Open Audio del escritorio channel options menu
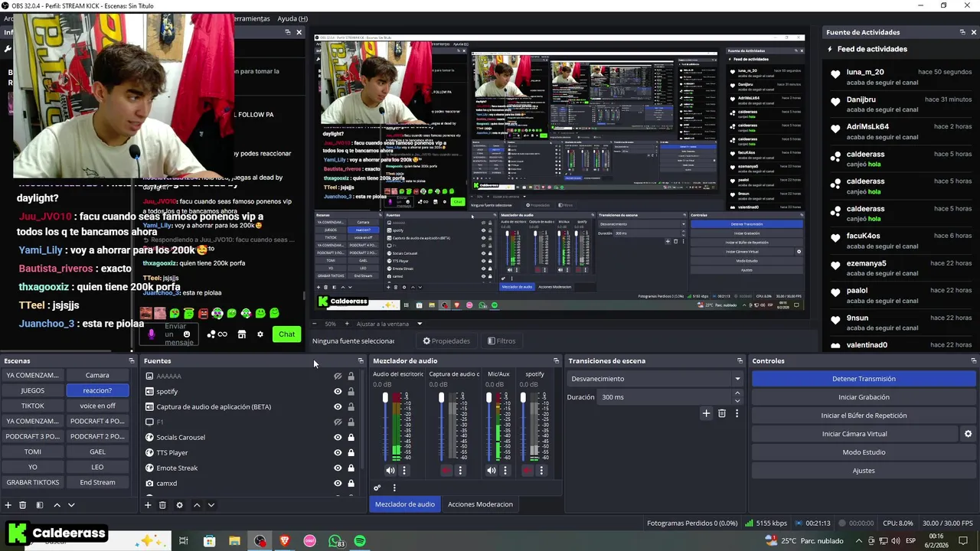The height and width of the screenshot is (551, 980). pyautogui.click(x=404, y=470)
